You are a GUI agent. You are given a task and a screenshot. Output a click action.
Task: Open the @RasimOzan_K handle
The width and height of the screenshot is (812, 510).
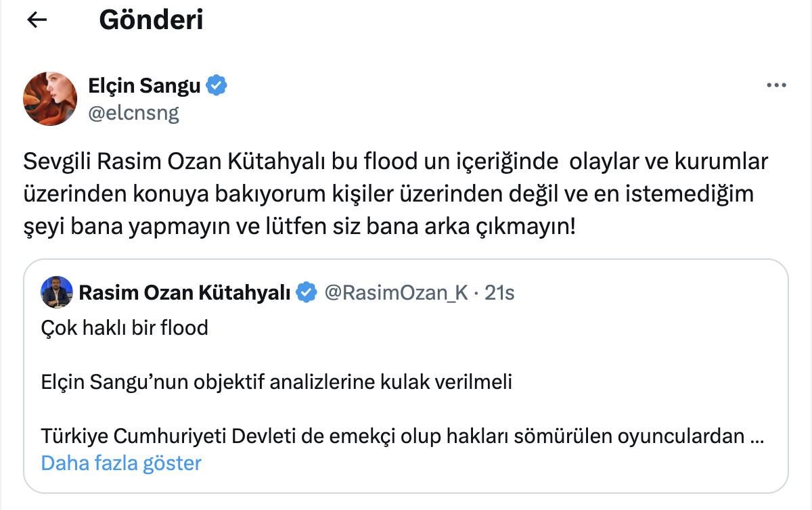pos(396,292)
